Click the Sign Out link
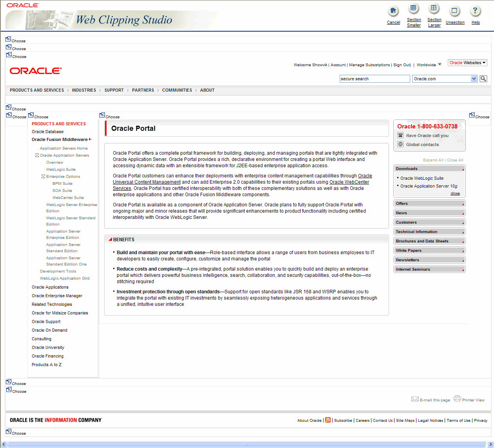The image size is (494, 448). coord(401,65)
